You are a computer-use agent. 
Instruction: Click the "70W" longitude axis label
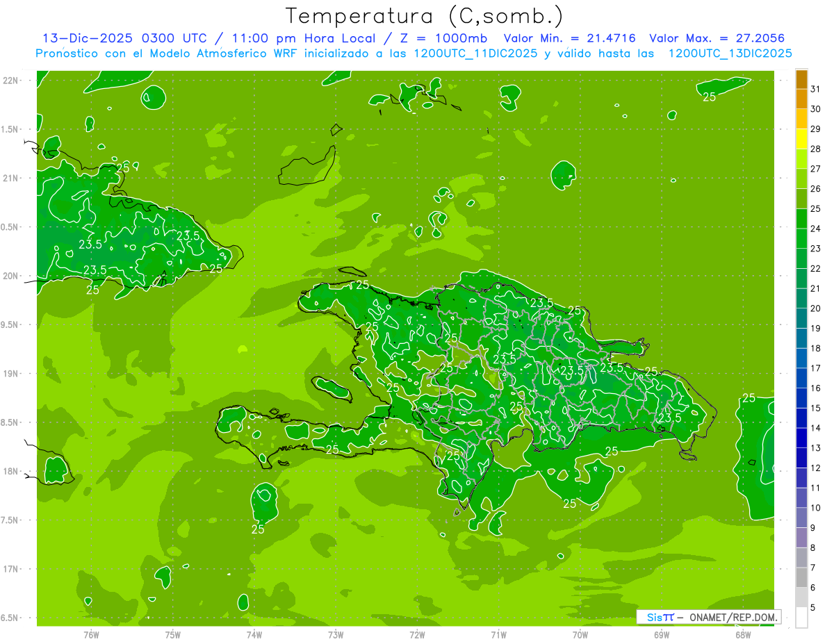click(x=580, y=634)
